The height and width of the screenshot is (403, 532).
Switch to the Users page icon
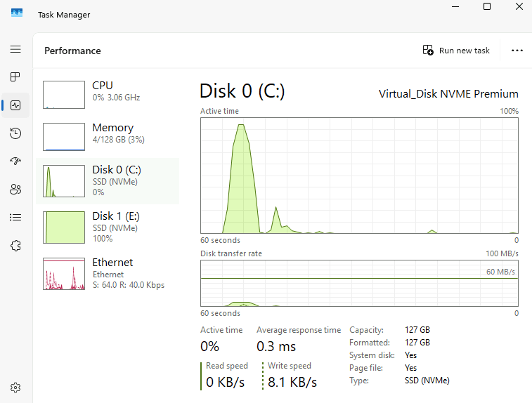(x=15, y=190)
